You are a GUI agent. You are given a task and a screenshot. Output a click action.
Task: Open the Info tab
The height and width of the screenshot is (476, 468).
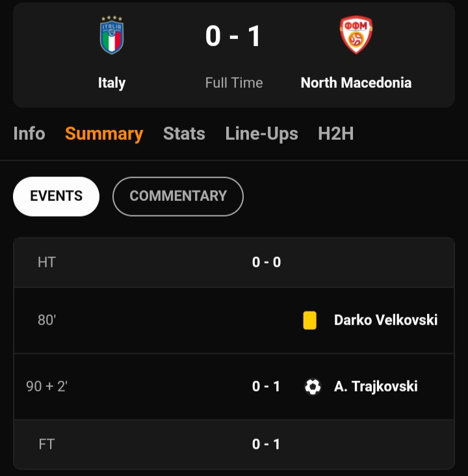(x=29, y=133)
